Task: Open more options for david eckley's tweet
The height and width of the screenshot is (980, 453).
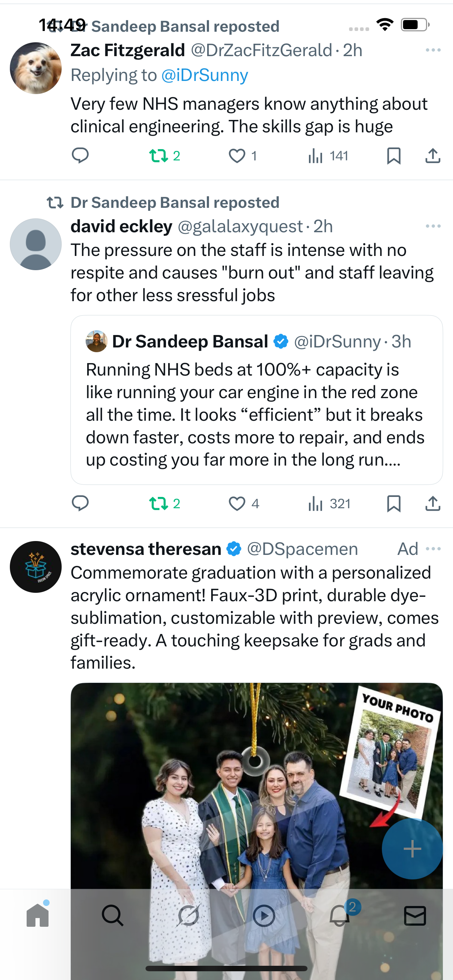Action: click(433, 226)
